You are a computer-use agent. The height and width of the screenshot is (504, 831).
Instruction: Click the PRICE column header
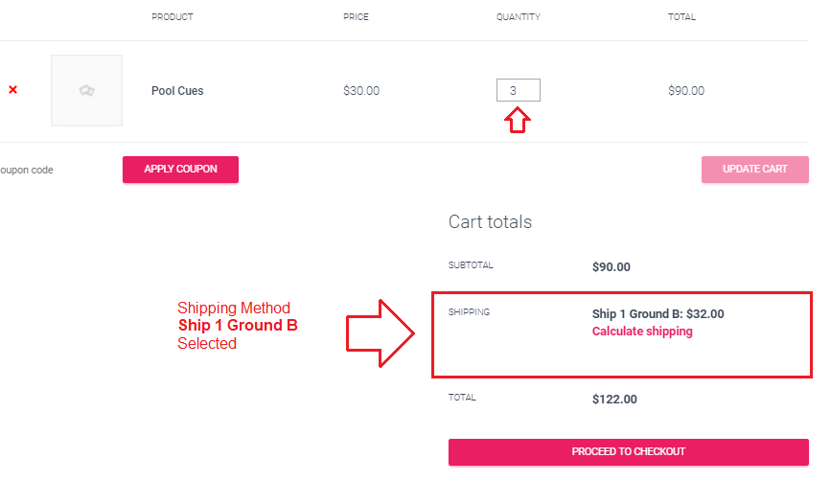(x=356, y=17)
